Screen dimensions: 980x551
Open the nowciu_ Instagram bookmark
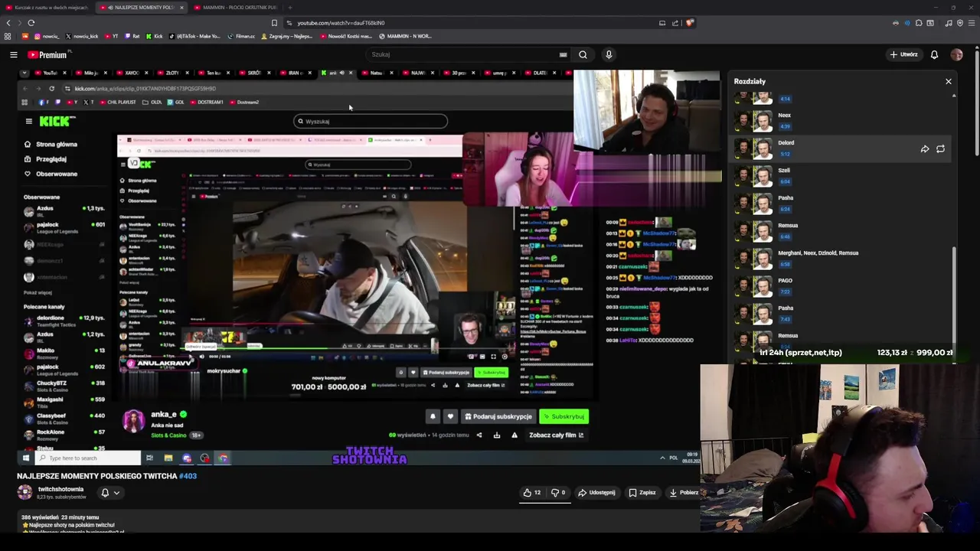point(46,36)
